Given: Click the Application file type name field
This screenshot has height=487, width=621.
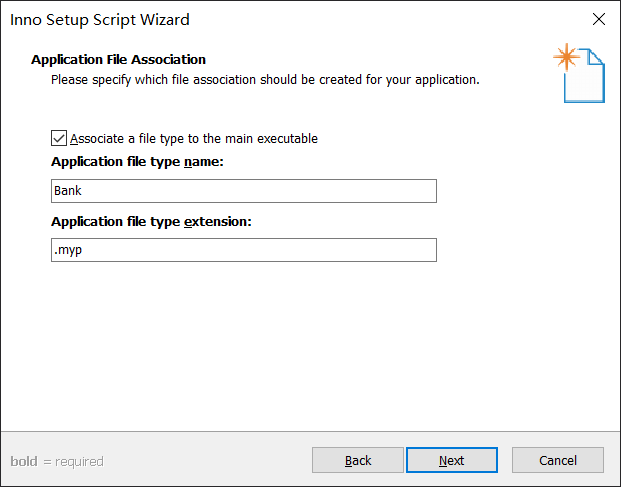Looking at the screenshot, I should click(x=244, y=191).
